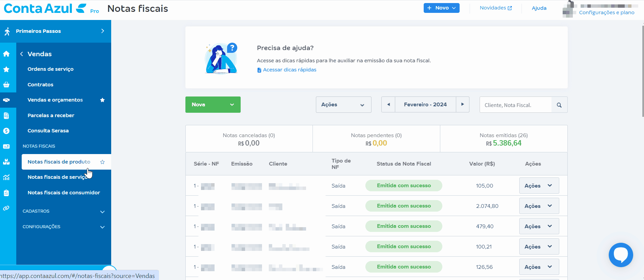Screen dimensions: 644x280
Task: Open the shopping basket icon in sidebar
Action: [6, 85]
